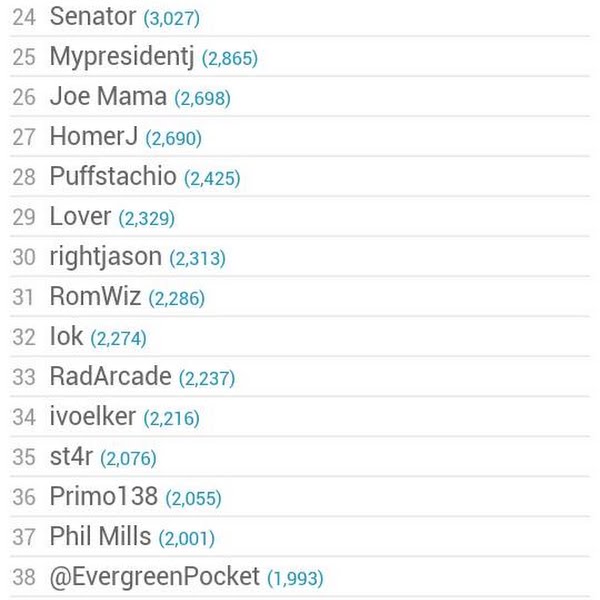The width and height of the screenshot is (600, 600).
Task: Open the @EvergreenPocket profile
Action: pos(154,577)
